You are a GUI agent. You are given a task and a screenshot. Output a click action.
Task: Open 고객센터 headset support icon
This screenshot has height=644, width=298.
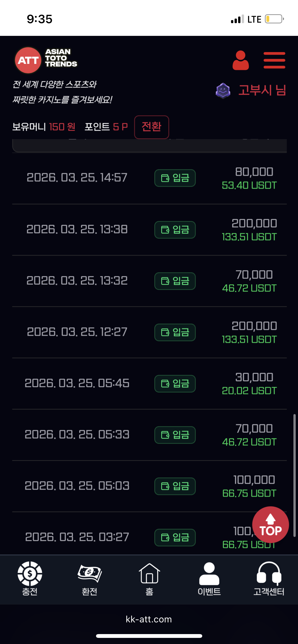coord(269,578)
